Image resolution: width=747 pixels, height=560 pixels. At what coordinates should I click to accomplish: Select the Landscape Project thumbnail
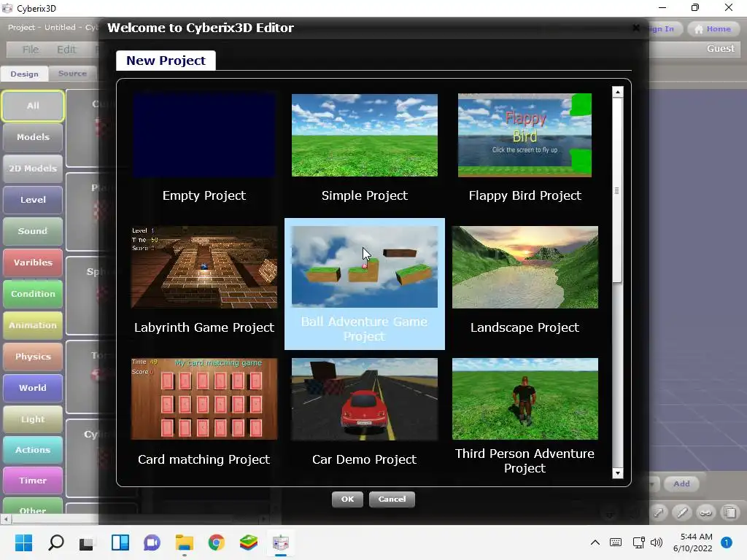pyautogui.click(x=525, y=267)
